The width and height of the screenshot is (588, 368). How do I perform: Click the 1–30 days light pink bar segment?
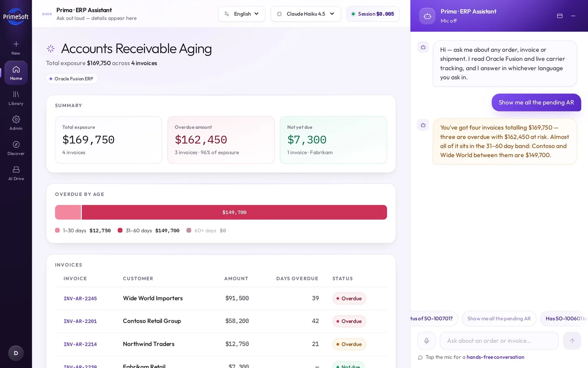pos(68,212)
